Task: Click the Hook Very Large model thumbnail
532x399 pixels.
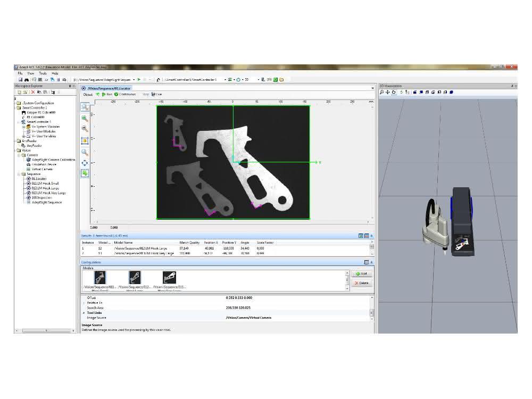Action: pyautogui.click(x=169, y=278)
